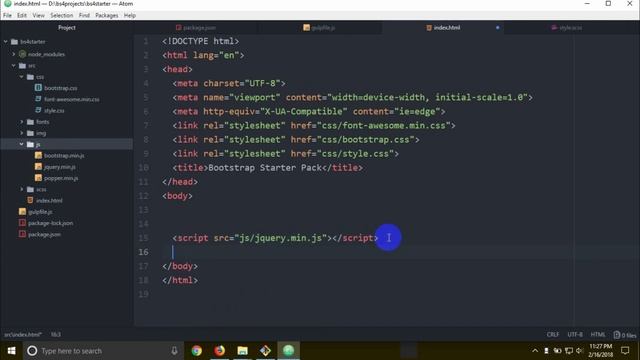Open File Explorer from the taskbar

click(x=242, y=351)
